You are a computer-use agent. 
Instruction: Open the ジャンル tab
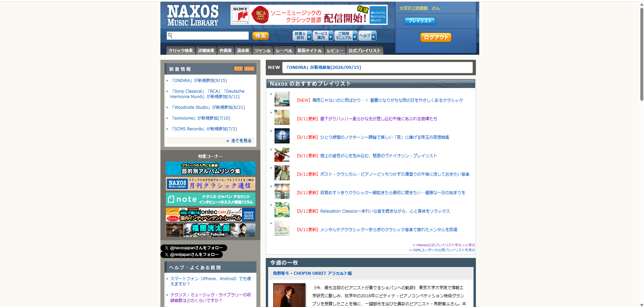coord(262,50)
